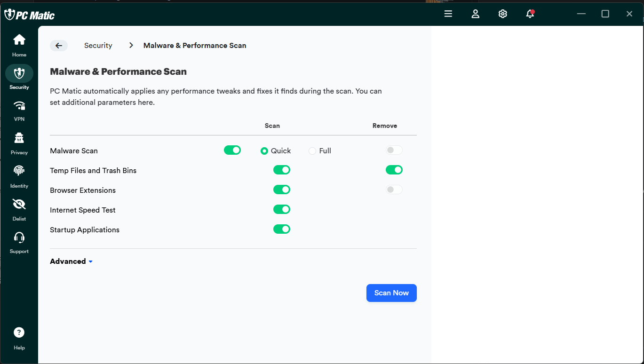Click the Scan column header
The image size is (644, 364).
(x=272, y=126)
